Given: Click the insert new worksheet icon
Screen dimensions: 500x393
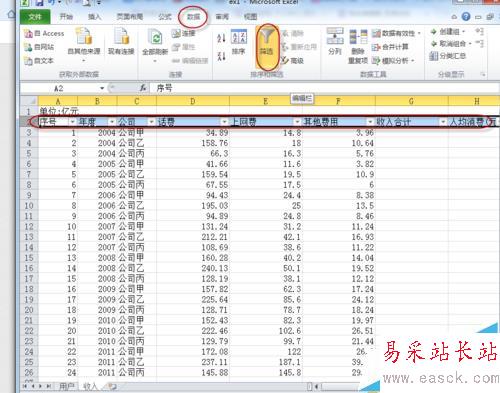Looking at the screenshot, I should (x=113, y=387).
